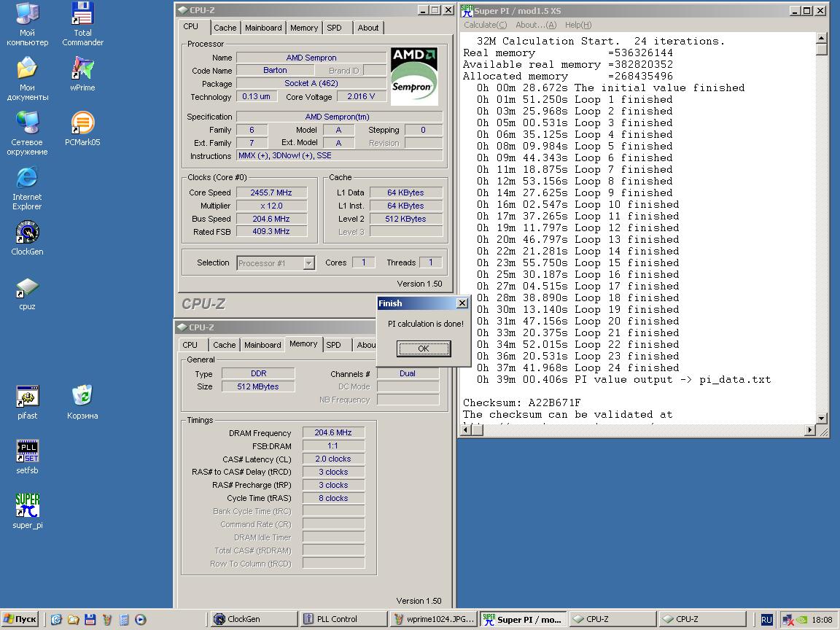Close the Finish dialog with X
The width and height of the screenshot is (840, 630).
coord(462,303)
